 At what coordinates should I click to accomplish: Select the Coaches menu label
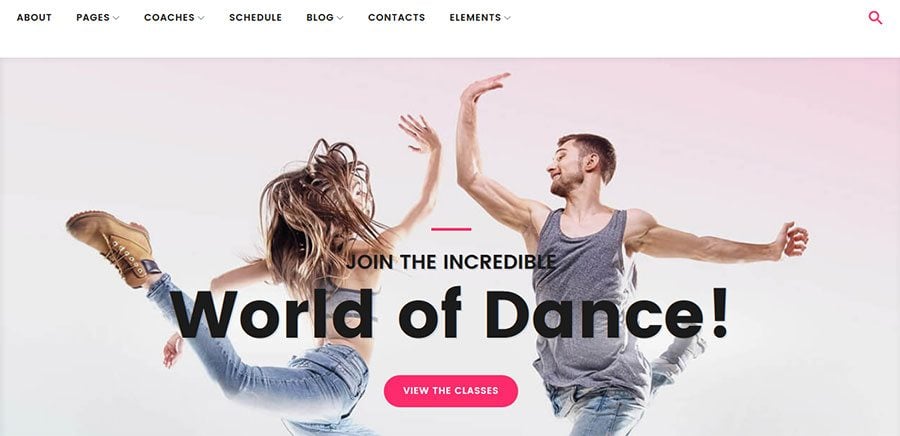(x=169, y=18)
